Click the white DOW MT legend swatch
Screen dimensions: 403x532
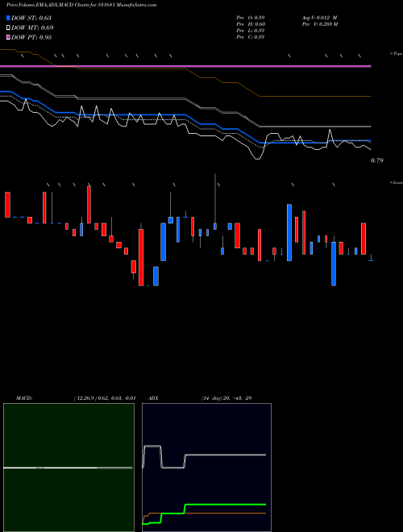pyautogui.click(x=8, y=28)
